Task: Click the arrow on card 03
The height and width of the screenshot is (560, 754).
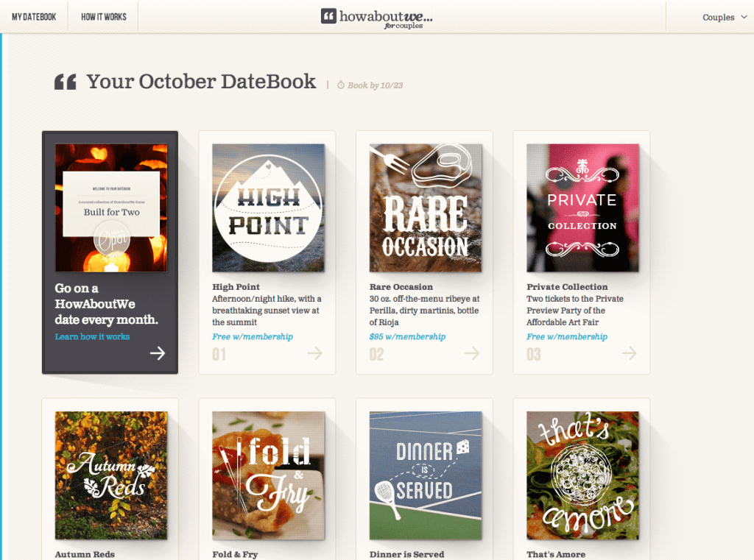Action: (x=629, y=353)
